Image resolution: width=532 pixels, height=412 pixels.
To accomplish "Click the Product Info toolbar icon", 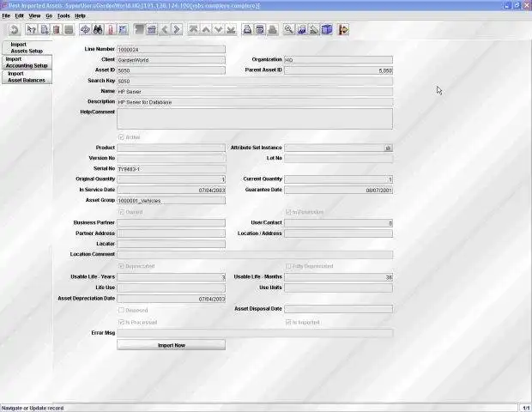I will coord(326,30).
